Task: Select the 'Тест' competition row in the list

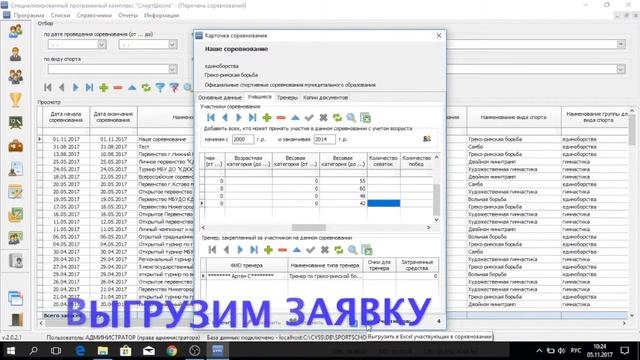Action: (144, 147)
